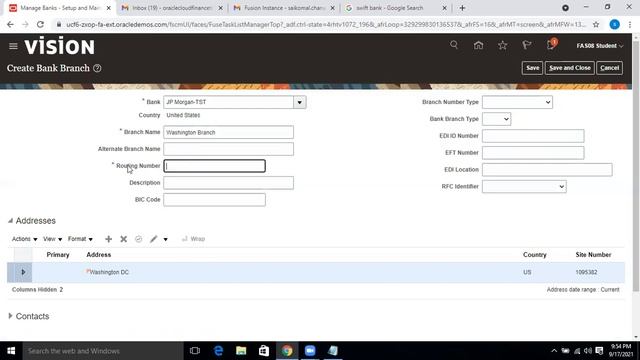Open Chrome profile avatar

pos(614,24)
